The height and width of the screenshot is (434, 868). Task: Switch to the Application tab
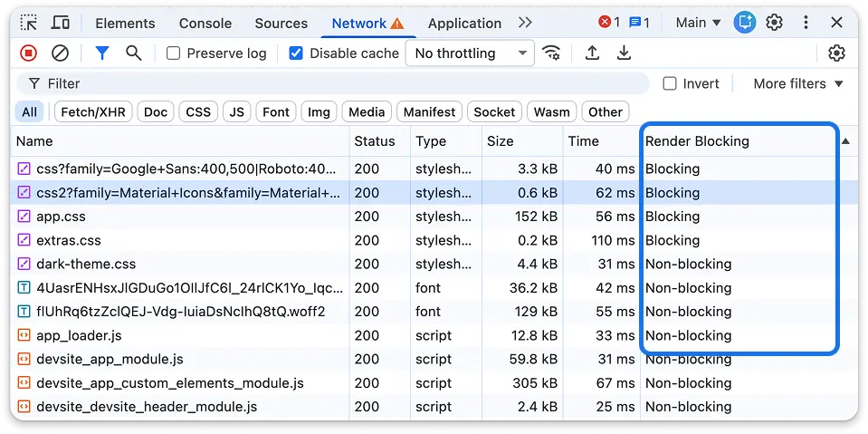click(465, 24)
